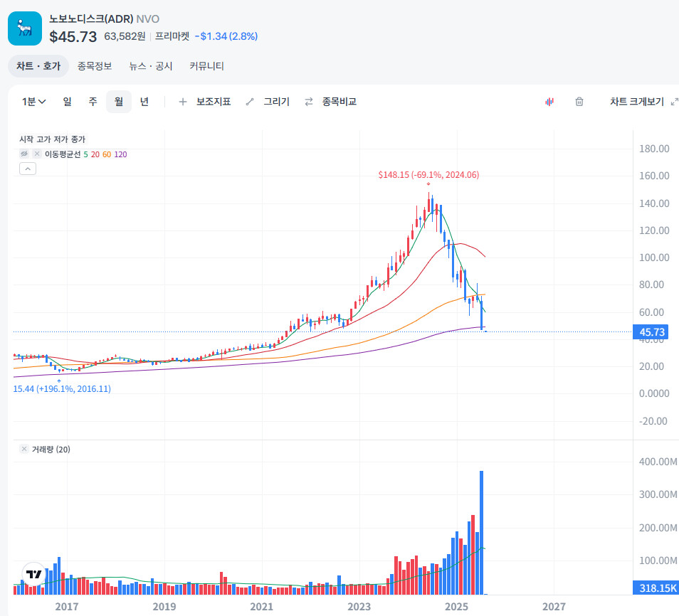Select the 주 weekly interval
This screenshot has height=616, width=679.
93,102
